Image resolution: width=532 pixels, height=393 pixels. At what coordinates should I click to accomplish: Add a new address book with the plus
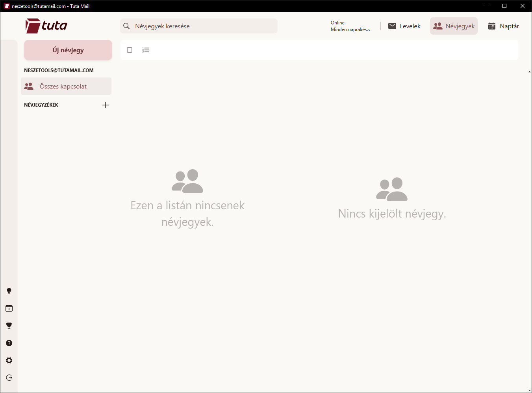pyautogui.click(x=105, y=105)
